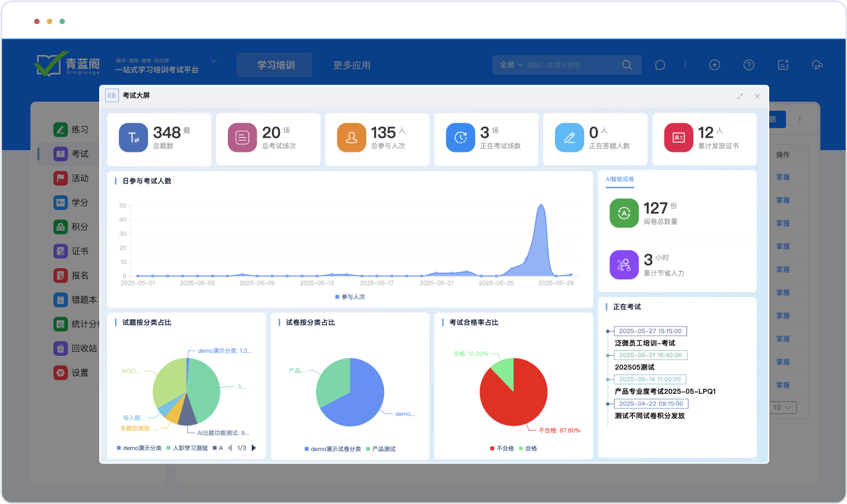This screenshot has width=847, height=504.
Task: Click the red 不合格 pie slice
Action: click(514, 398)
